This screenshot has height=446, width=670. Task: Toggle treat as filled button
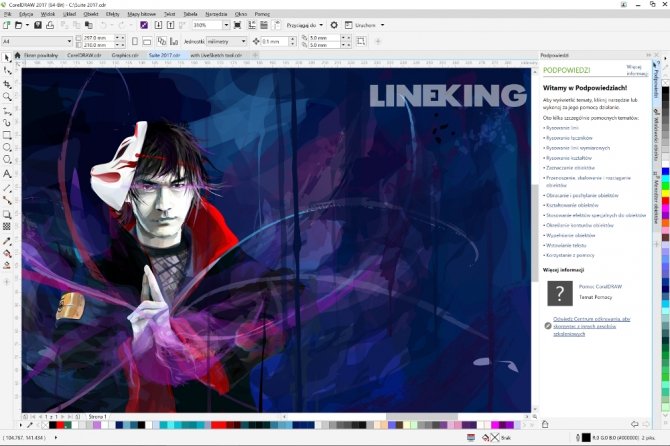[x=361, y=41]
